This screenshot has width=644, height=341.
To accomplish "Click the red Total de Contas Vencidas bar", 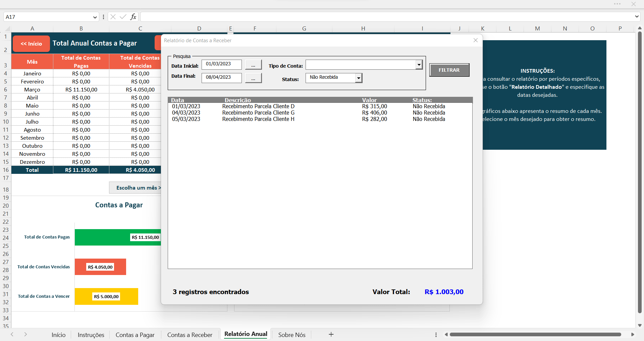I will point(100,267).
